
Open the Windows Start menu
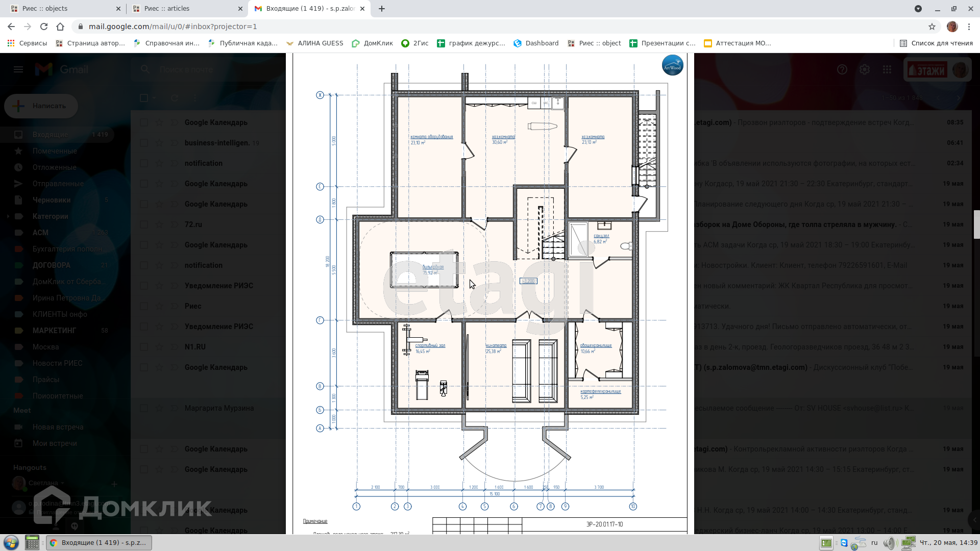tap(11, 542)
